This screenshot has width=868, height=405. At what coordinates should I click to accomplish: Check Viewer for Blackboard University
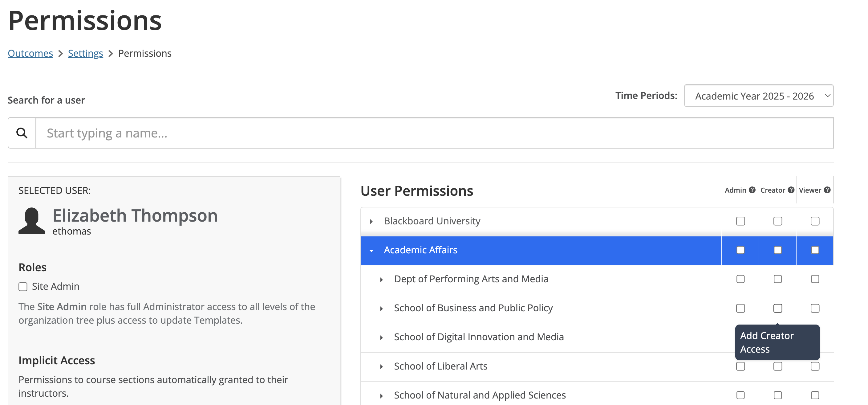[x=815, y=221]
